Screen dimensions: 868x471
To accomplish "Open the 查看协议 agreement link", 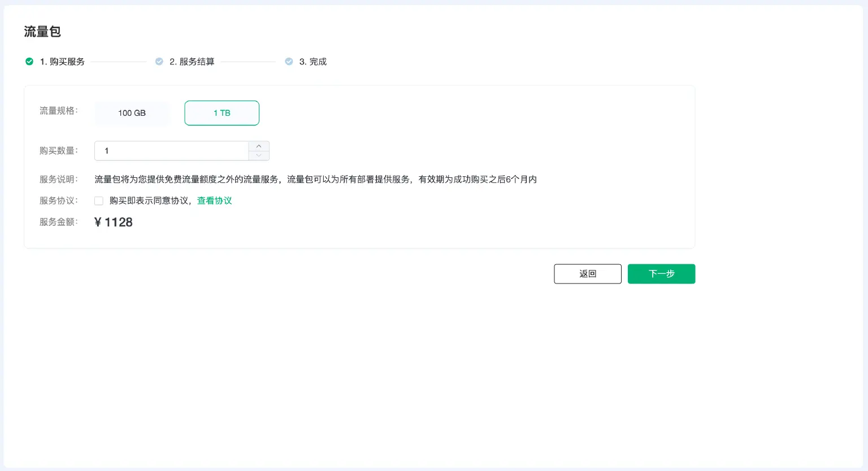I will 214,200.
